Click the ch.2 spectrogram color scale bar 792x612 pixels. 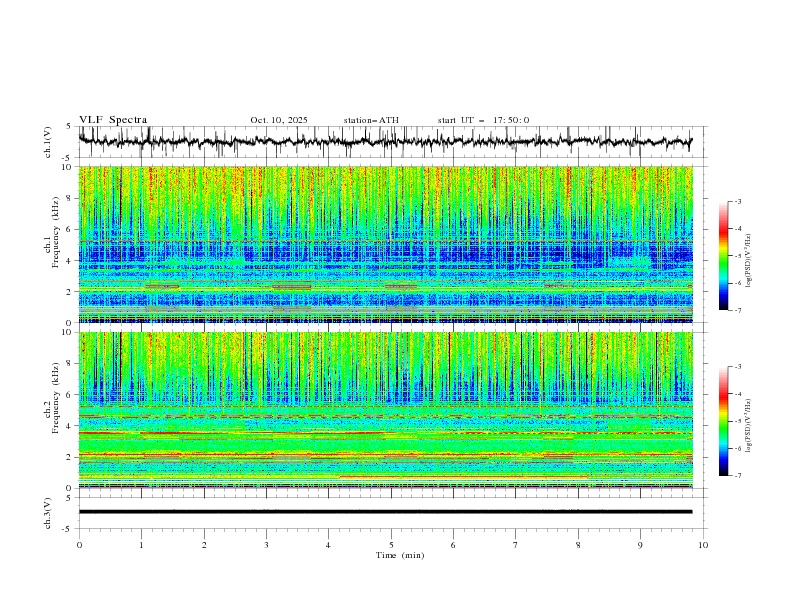[723, 421]
